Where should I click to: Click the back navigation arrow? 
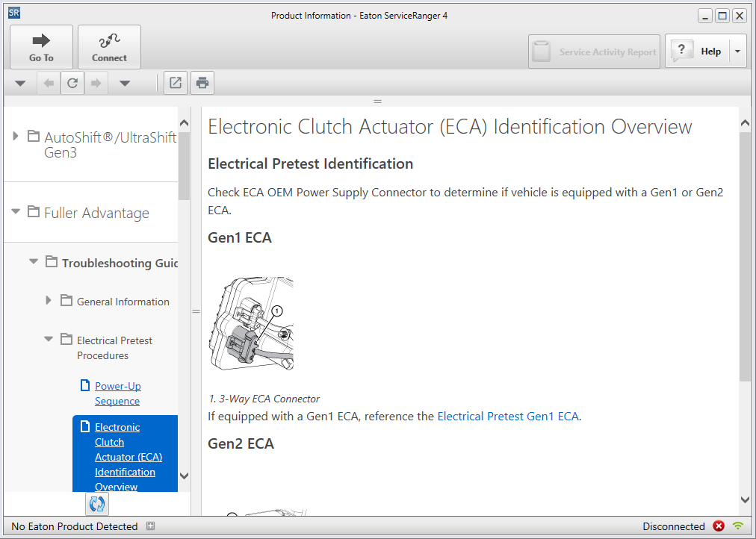click(x=49, y=84)
